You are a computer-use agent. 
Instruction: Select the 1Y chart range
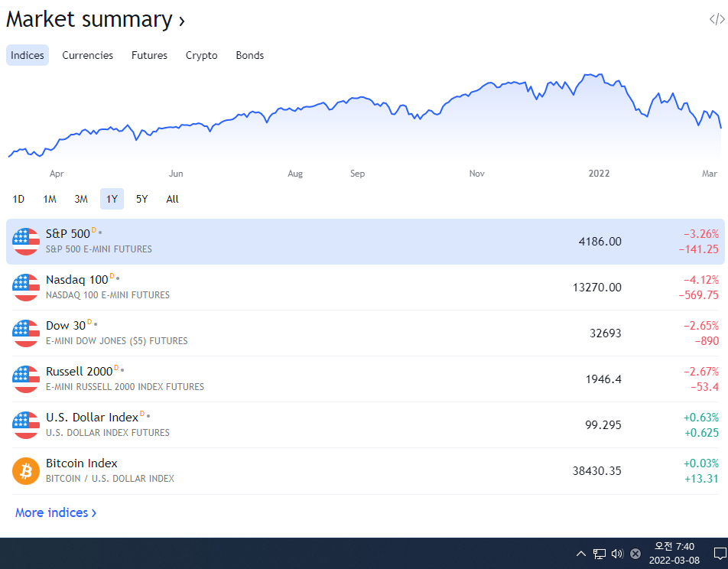112,199
